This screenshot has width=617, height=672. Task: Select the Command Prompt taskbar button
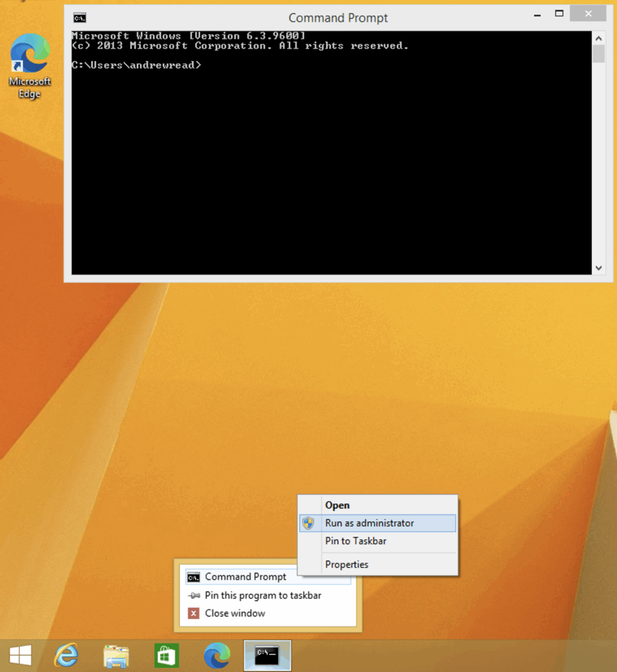(x=267, y=655)
